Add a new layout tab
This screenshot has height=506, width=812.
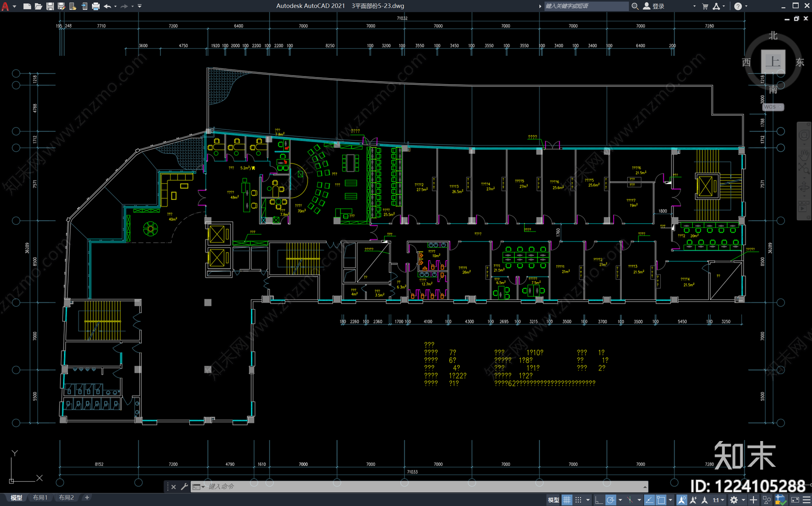pyautogui.click(x=87, y=498)
